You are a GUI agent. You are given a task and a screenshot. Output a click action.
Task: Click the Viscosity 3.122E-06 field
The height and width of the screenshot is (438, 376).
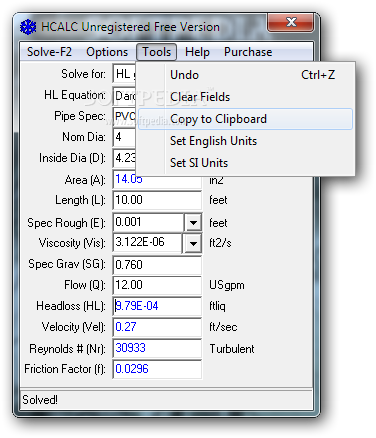pos(148,243)
